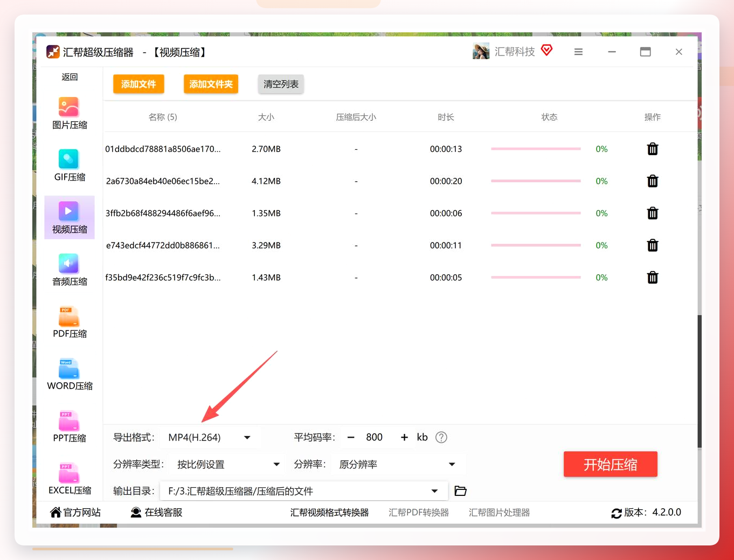The width and height of the screenshot is (734, 560).
Task: Click the 汇帮科技 user avatar
Action: pos(481,51)
